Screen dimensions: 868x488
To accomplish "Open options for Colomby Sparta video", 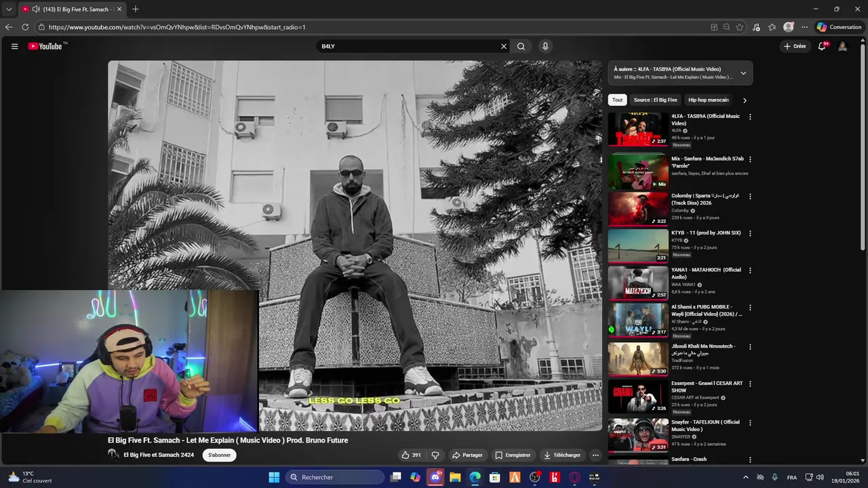I will click(750, 196).
